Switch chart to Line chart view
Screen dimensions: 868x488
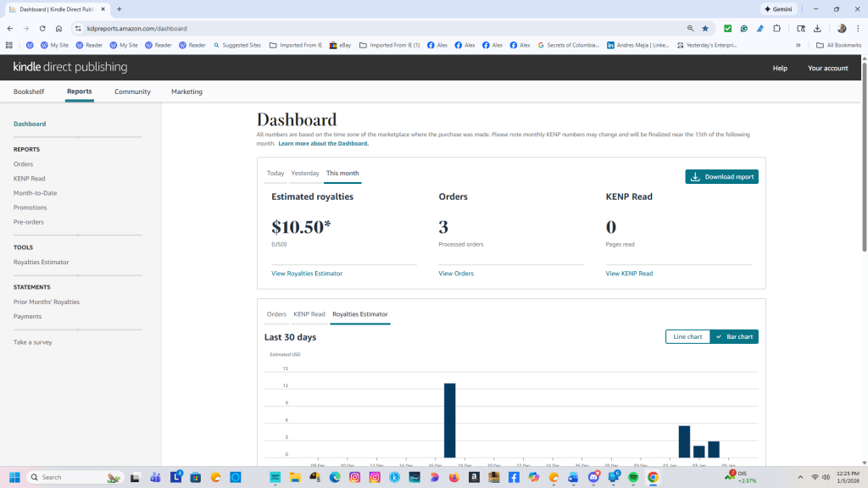click(x=687, y=336)
